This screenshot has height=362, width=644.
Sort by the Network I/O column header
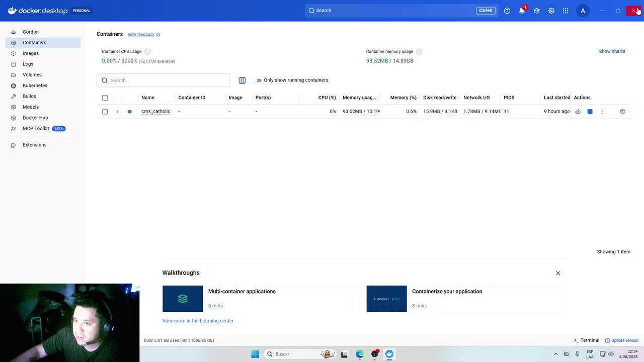point(476,98)
